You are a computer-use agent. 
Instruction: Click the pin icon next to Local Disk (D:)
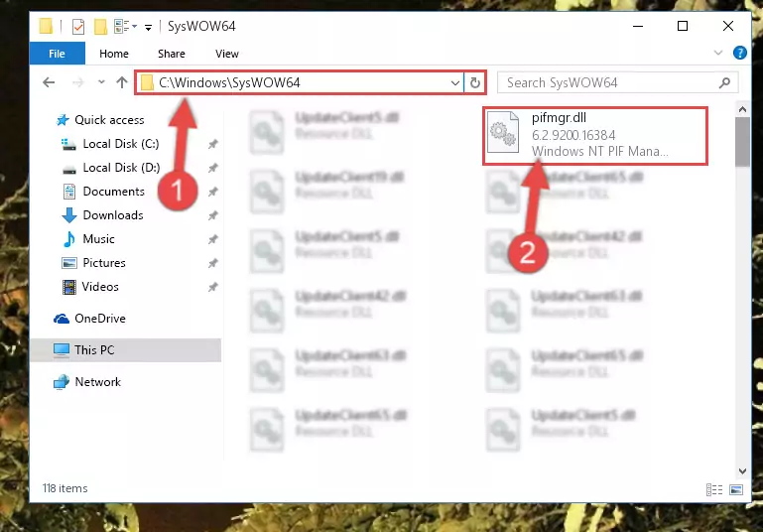pyautogui.click(x=212, y=168)
